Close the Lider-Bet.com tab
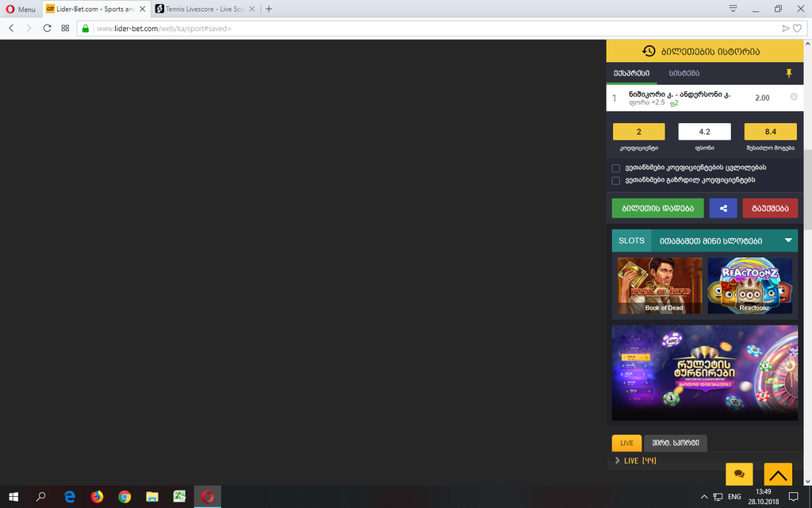This screenshot has width=812, height=508. 143,9
